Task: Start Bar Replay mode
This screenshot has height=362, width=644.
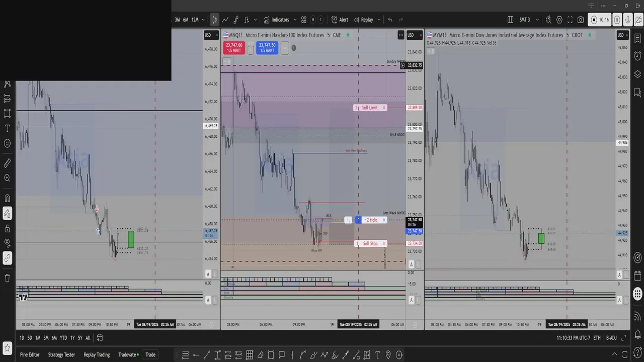Action: [x=363, y=20]
